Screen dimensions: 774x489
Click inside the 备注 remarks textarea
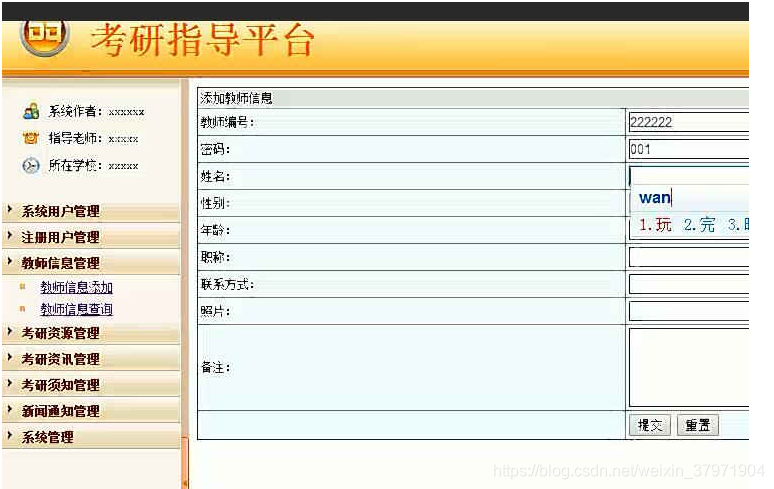point(689,367)
